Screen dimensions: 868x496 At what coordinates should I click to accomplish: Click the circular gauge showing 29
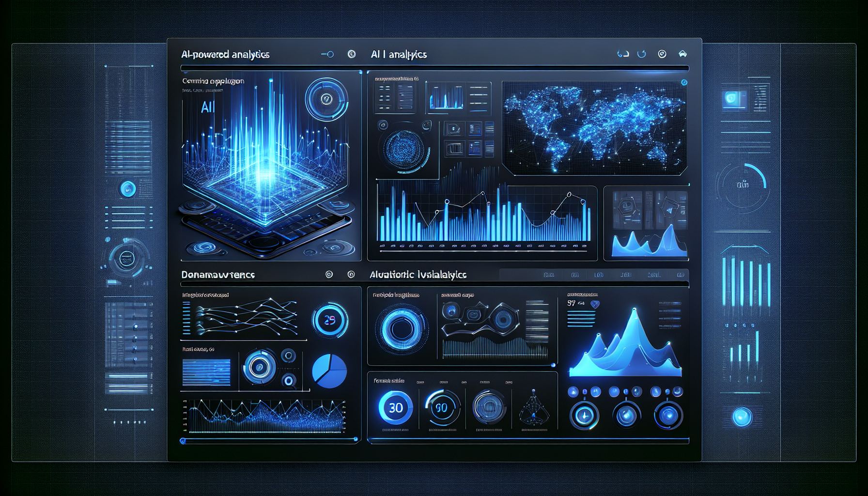click(329, 320)
